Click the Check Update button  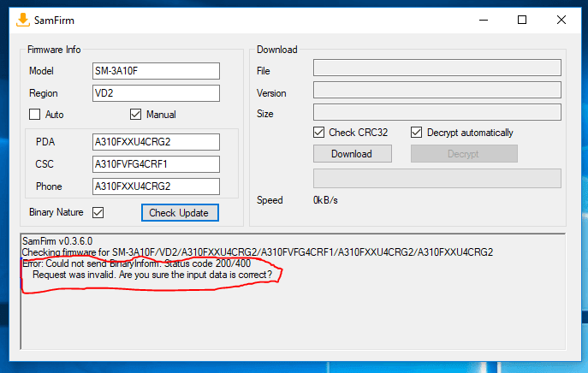tap(180, 213)
